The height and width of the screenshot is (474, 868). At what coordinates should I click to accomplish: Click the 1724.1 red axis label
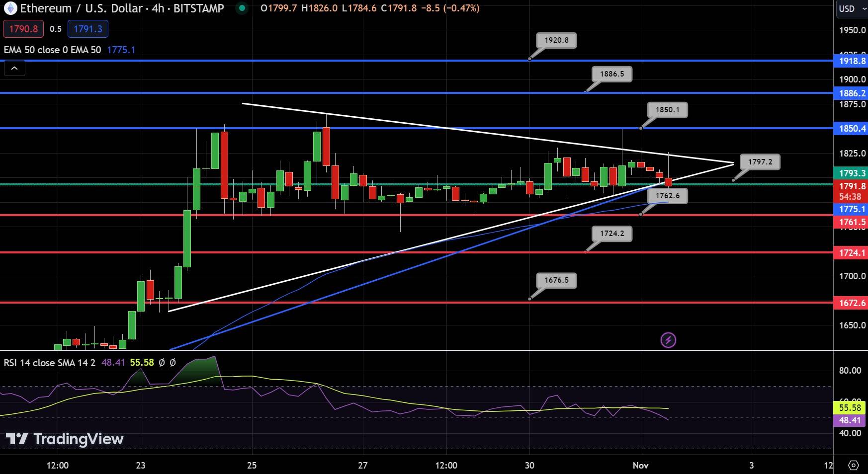pos(851,253)
